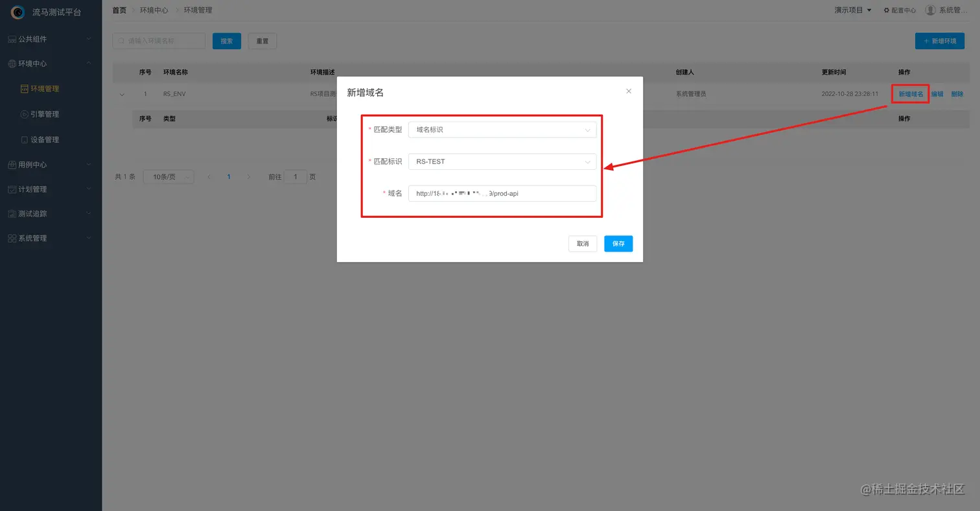Click the 用例中心 sidebar icon
The width and height of the screenshot is (980, 511).
[x=12, y=165]
